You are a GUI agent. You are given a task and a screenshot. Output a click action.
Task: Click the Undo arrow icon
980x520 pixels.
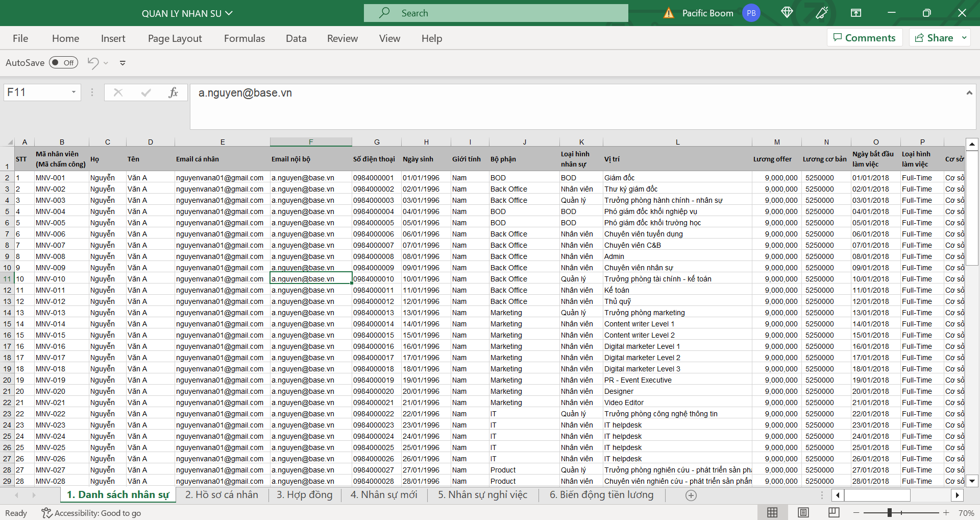pyautogui.click(x=93, y=63)
